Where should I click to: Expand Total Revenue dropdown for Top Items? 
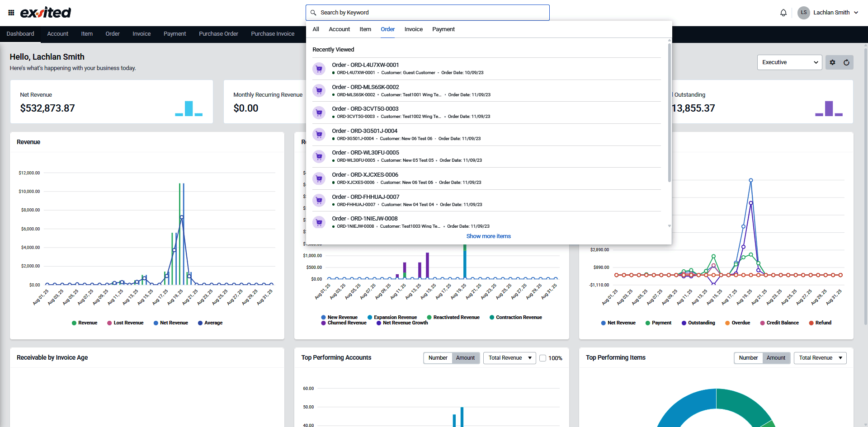[820, 358]
